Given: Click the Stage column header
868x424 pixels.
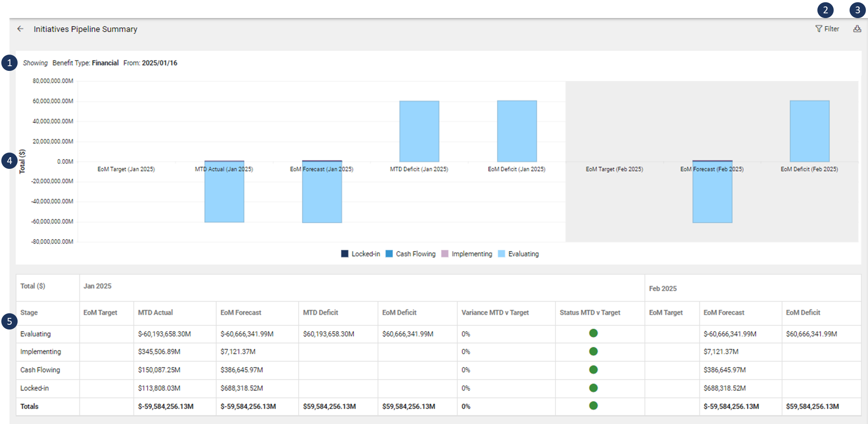Looking at the screenshot, I should 29,312.
